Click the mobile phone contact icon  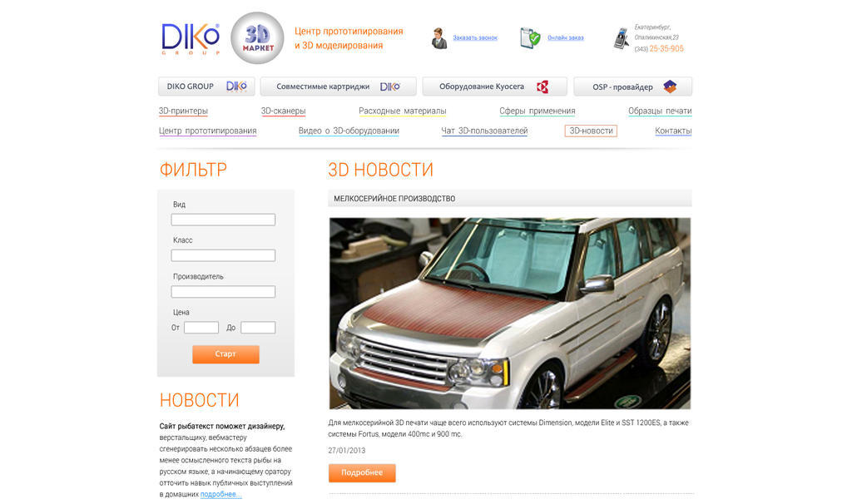tap(621, 38)
